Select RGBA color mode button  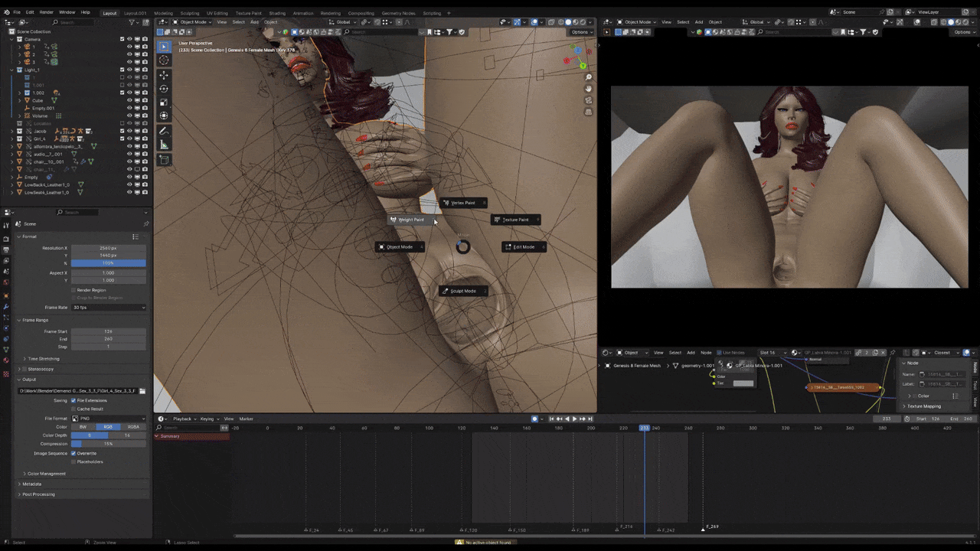[x=133, y=427]
